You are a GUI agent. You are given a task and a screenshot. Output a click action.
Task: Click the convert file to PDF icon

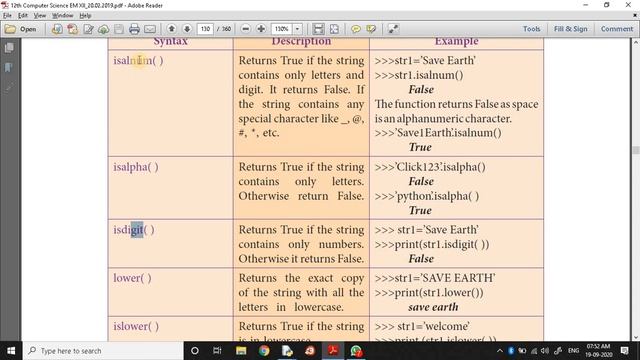(72, 29)
